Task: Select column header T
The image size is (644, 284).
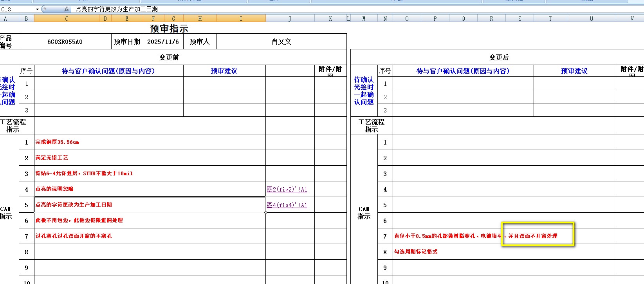Action: (550, 18)
